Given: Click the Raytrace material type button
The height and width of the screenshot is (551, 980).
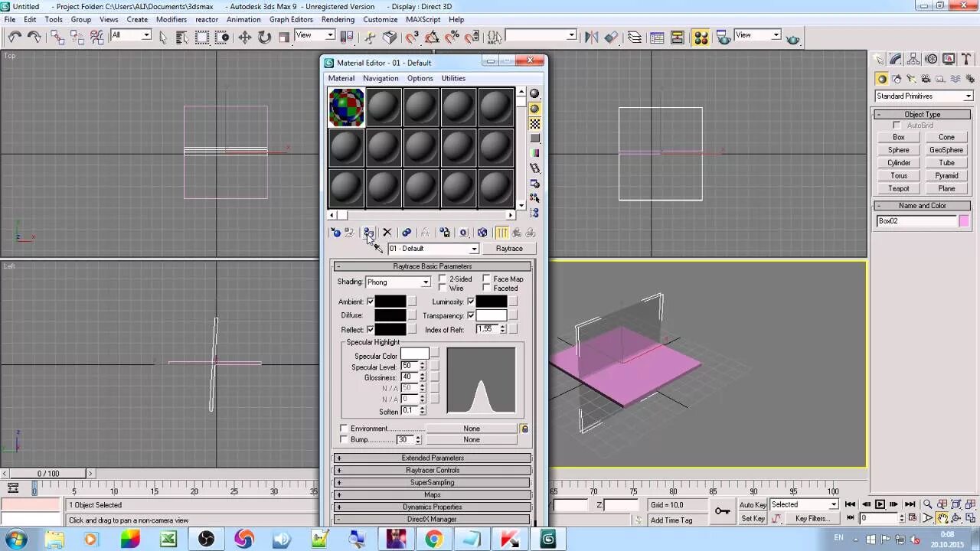Looking at the screenshot, I should 509,249.
